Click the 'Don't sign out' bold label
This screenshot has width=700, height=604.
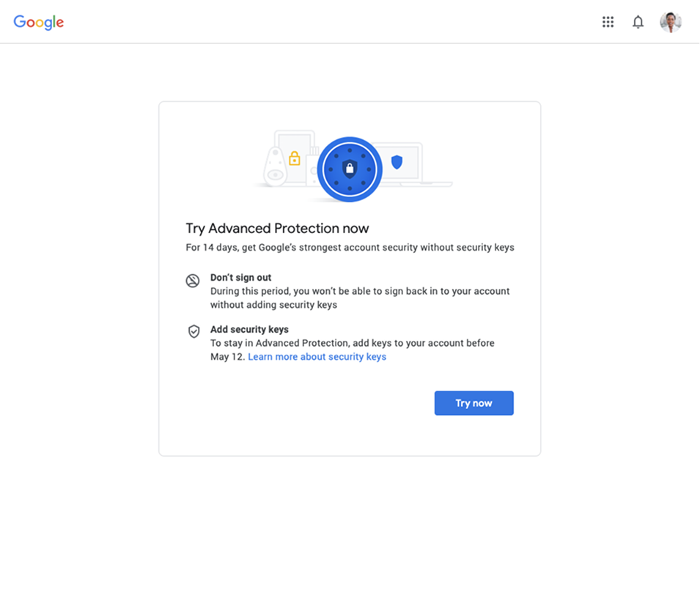tap(241, 277)
